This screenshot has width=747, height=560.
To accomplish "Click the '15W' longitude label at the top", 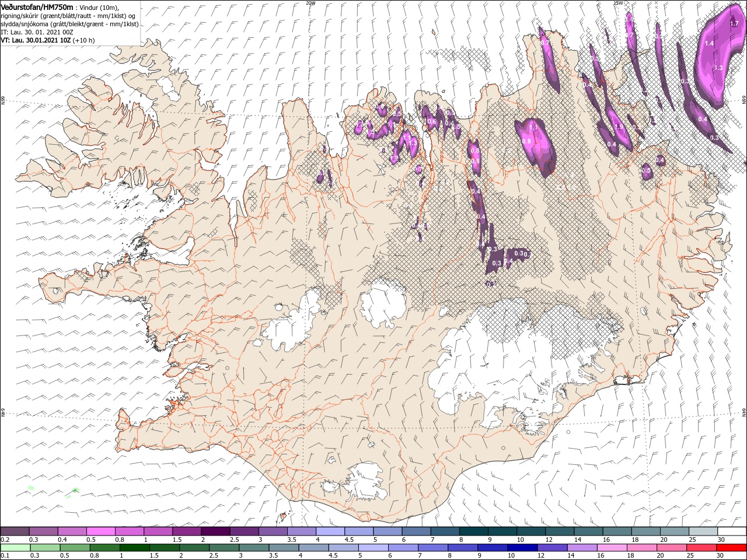I will tap(617, 2).
